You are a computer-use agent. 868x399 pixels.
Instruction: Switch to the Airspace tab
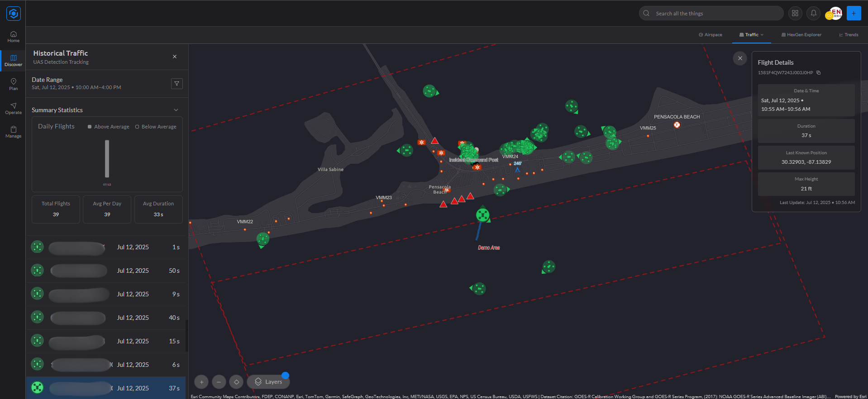pyautogui.click(x=711, y=35)
